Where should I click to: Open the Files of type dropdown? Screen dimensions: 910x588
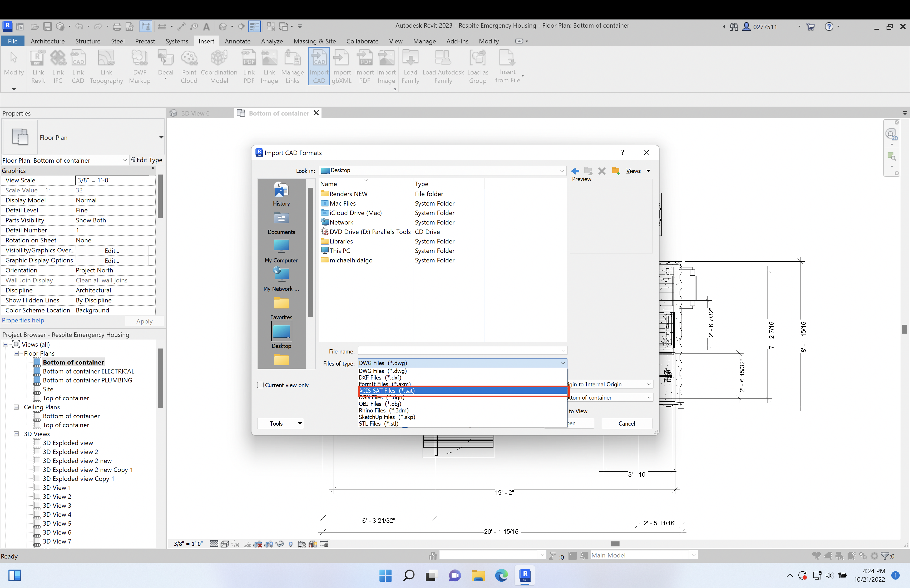(x=563, y=363)
